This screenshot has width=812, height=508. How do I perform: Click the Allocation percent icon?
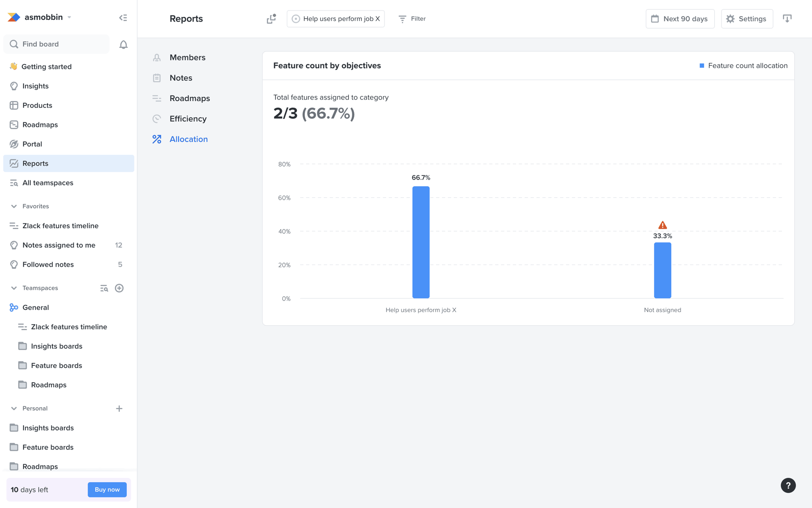click(157, 139)
